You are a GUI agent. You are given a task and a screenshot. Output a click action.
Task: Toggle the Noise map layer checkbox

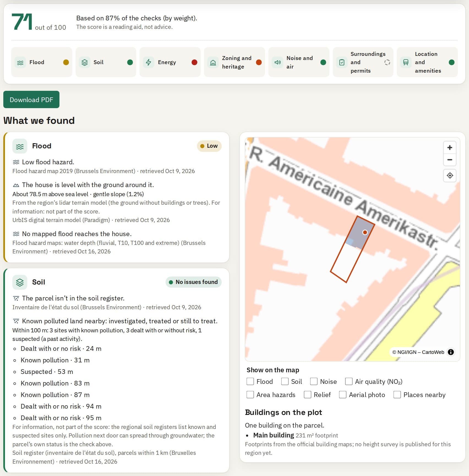point(314,381)
